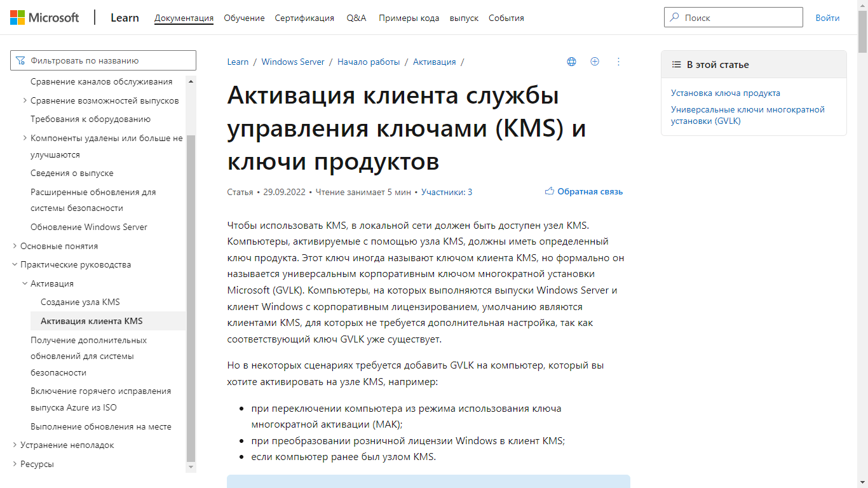868x488 pixels.
Task: Open 'Расширенные обновления для системы безопасности'
Action: [x=93, y=200]
